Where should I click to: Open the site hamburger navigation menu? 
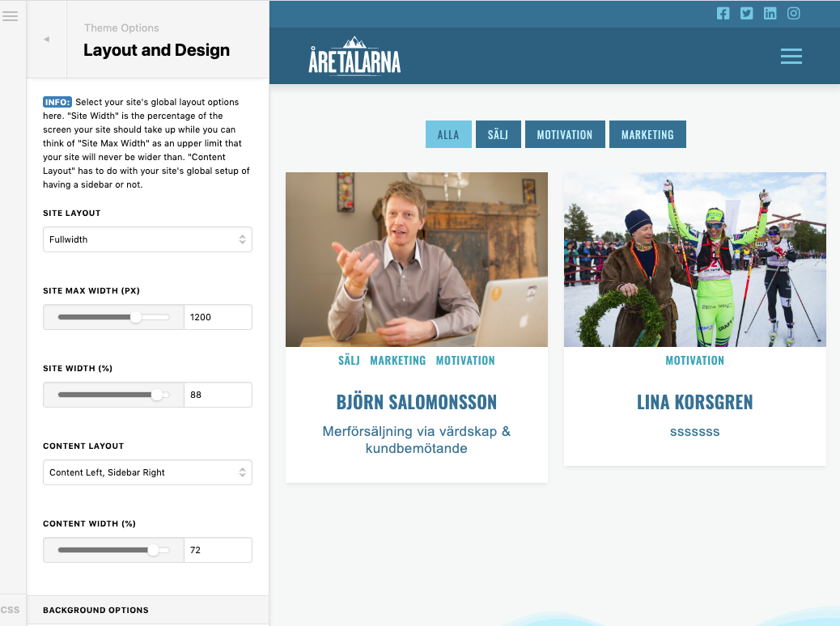coord(791,57)
